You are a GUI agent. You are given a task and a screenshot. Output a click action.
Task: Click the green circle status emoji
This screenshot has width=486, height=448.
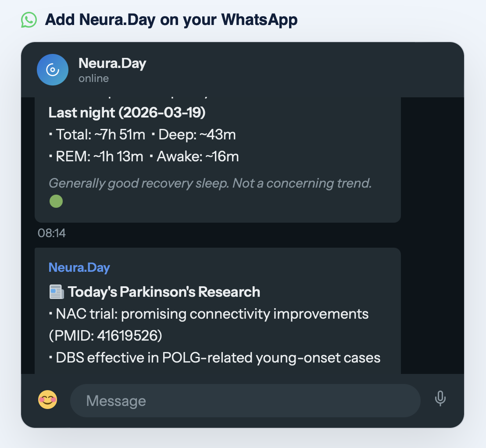click(56, 202)
